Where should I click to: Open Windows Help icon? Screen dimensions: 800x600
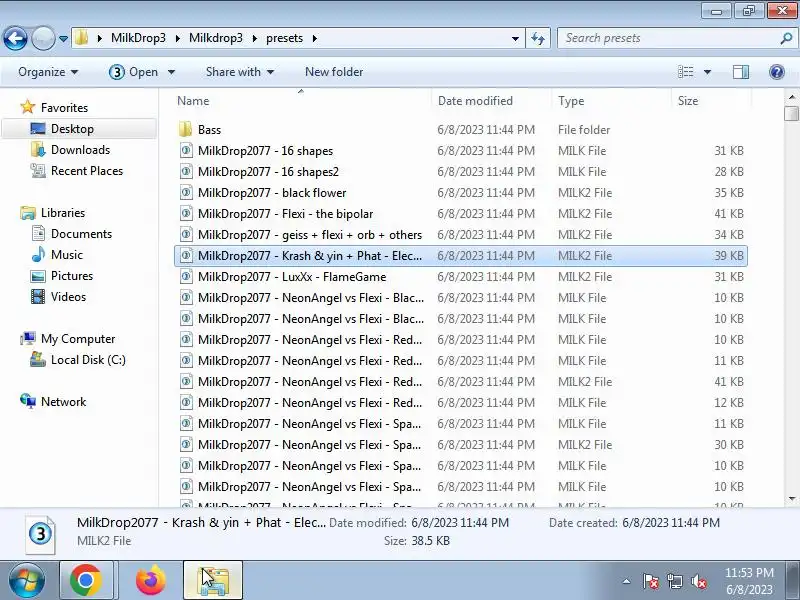point(777,72)
